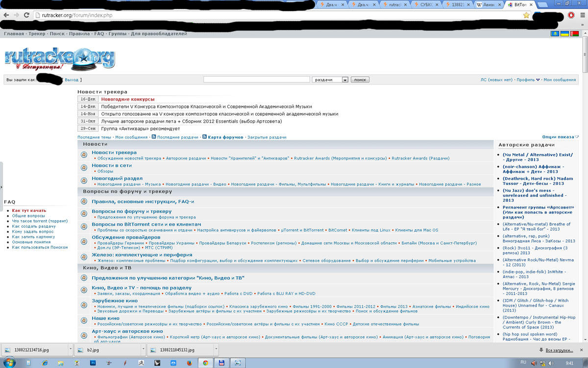Open Photoshop from the taskbar
This screenshot has height=368, width=588.
pyautogui.click(x=93, y=363)
